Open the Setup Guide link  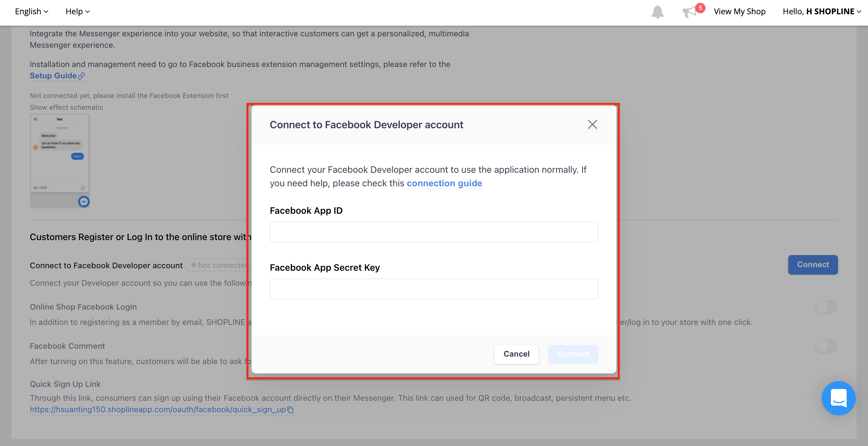tap(57, 76)
